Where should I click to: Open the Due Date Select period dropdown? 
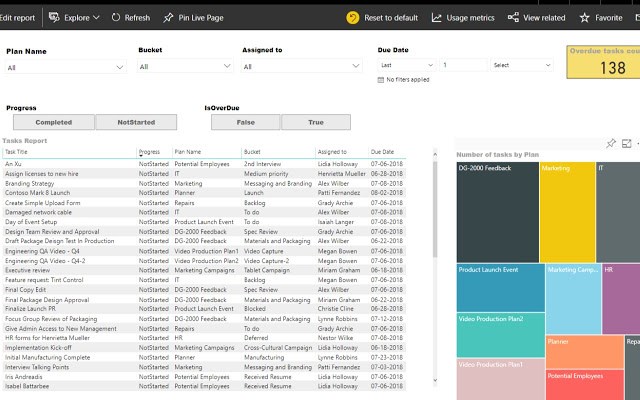tap(522, 65)
